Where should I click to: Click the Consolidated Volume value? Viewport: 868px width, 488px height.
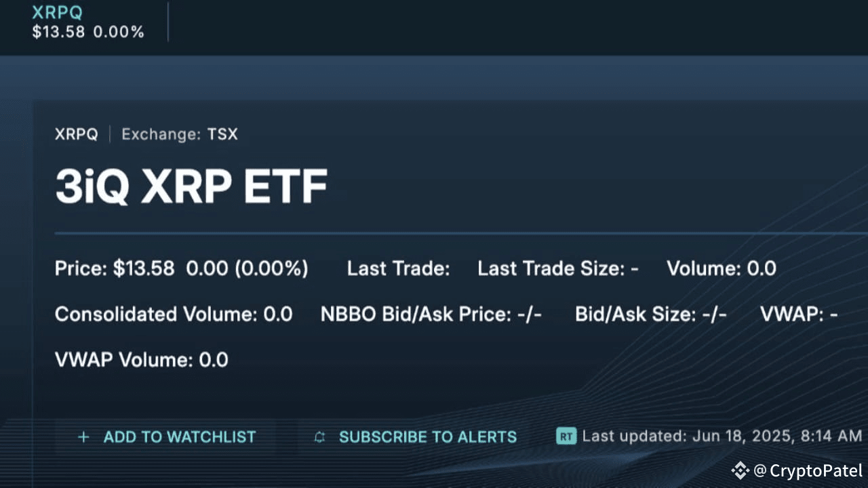pos(174,314)
